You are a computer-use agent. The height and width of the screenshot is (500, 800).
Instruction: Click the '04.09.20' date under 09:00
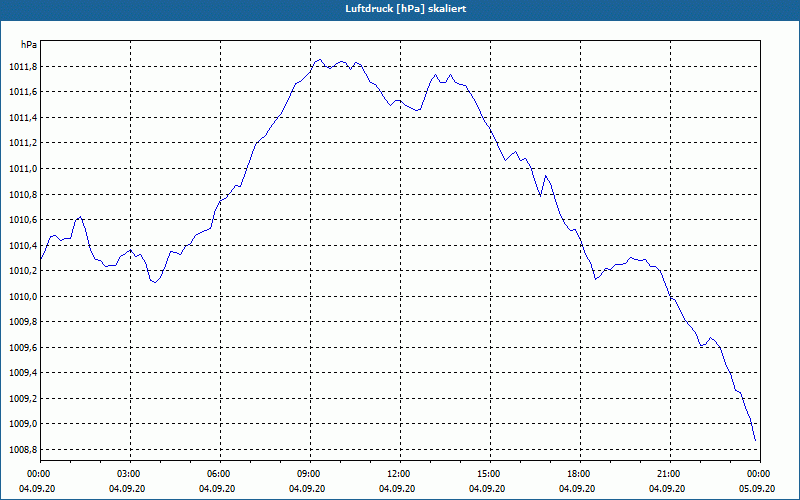[x=307, y=489]
